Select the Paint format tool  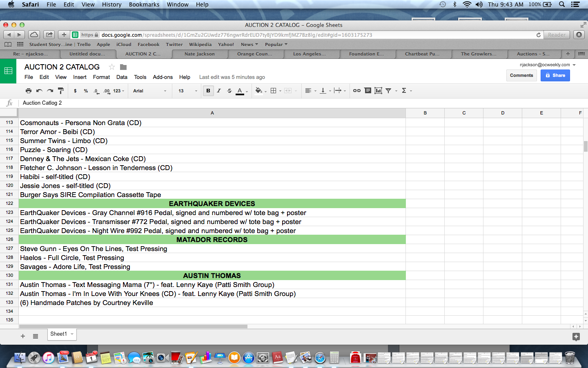61,91
